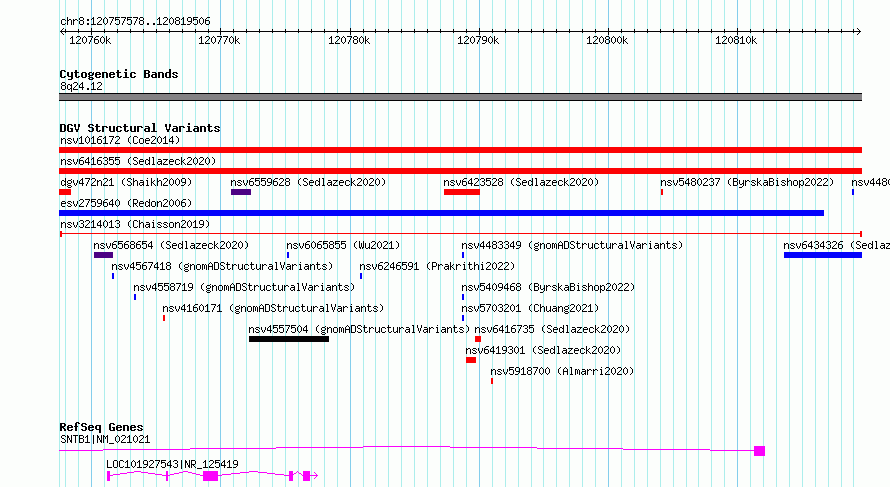Select nsv4557504 (gnomADStructuralVariants) label
This screenshot has height=487, width=890.
(359, 329)
